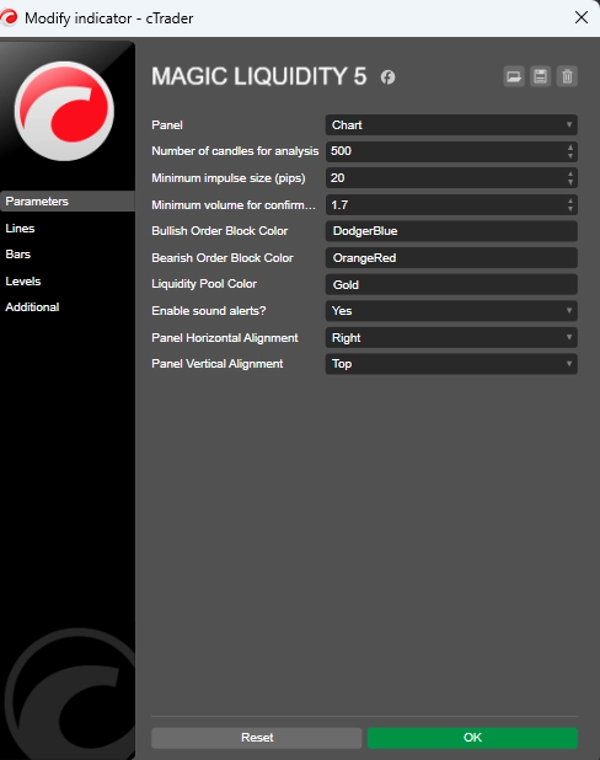This screenshot has width=600, height=760.
Task: Click the Facebook icon beside the indicator title
Action: click(x=388, y=77)
